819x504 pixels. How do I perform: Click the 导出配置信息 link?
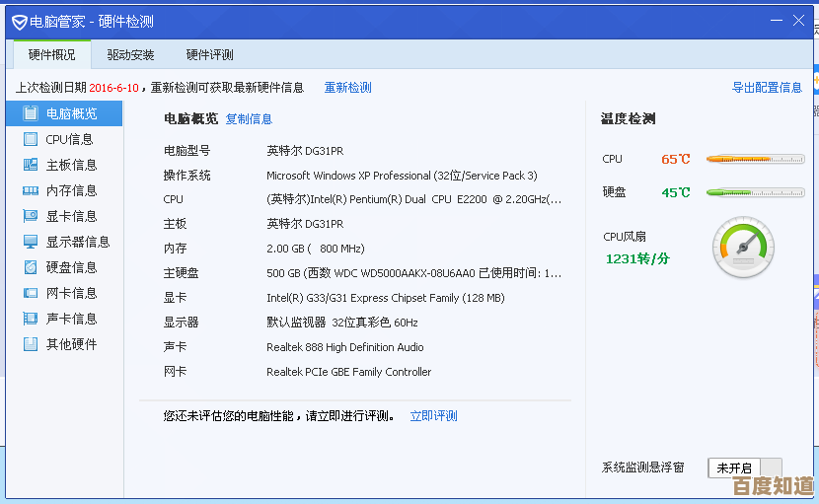pos(766,88)
